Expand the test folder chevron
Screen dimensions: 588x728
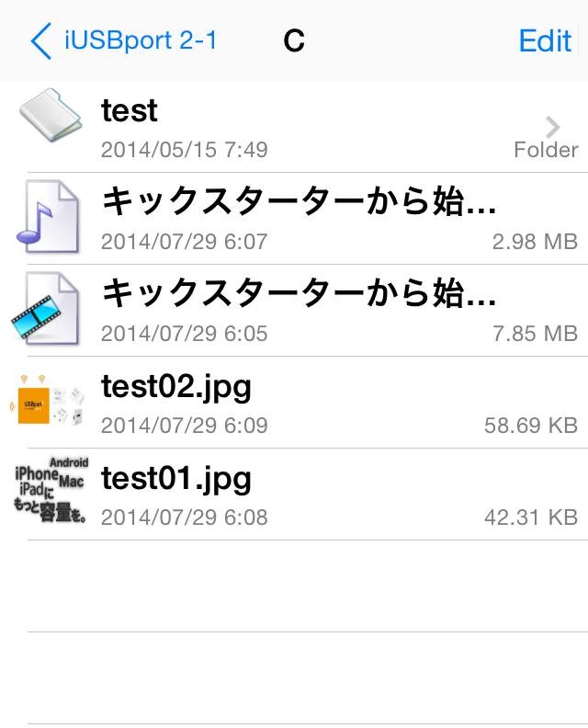point(553,127)
